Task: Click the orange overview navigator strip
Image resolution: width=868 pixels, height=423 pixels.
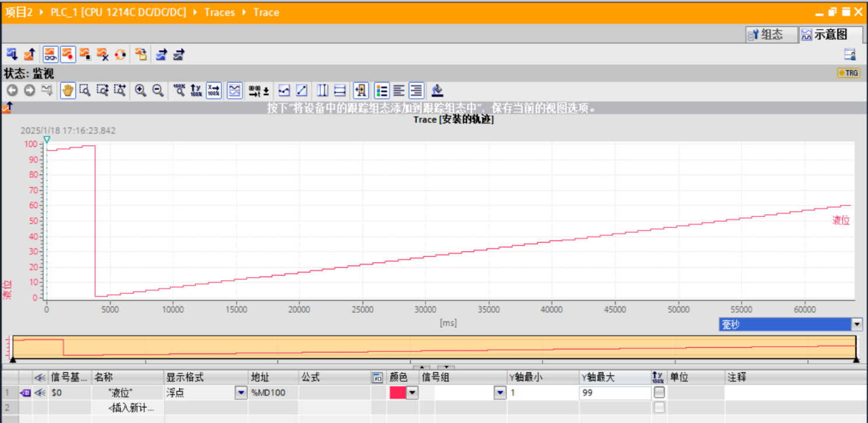Action: 434,348
